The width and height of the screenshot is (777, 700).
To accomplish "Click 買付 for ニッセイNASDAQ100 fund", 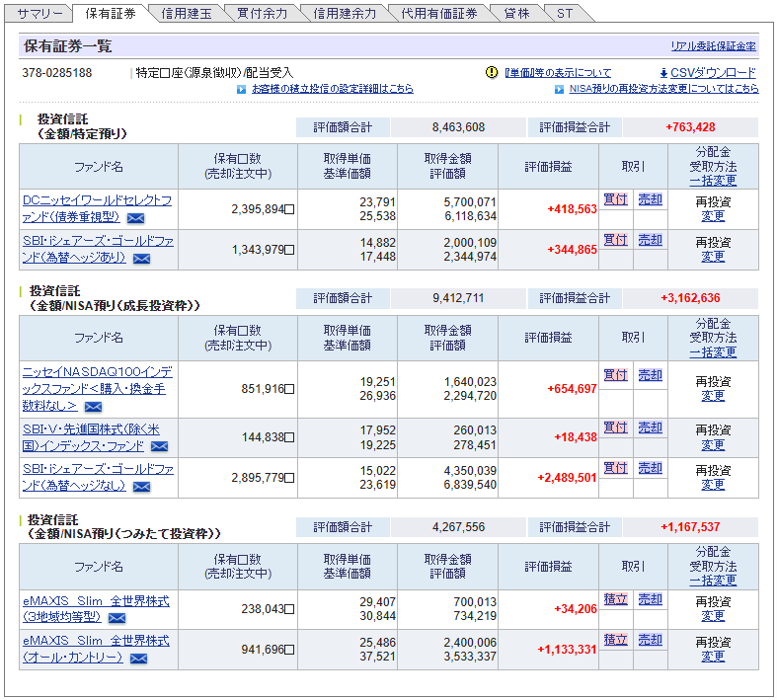I will click(615, 375).
